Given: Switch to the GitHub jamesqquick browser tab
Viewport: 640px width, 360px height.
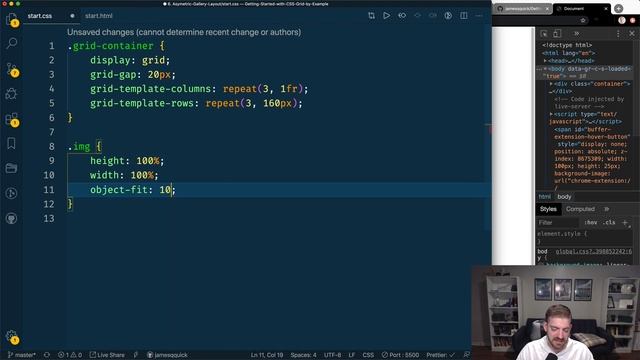Looking at the screenshot, I should click(523, 9).
